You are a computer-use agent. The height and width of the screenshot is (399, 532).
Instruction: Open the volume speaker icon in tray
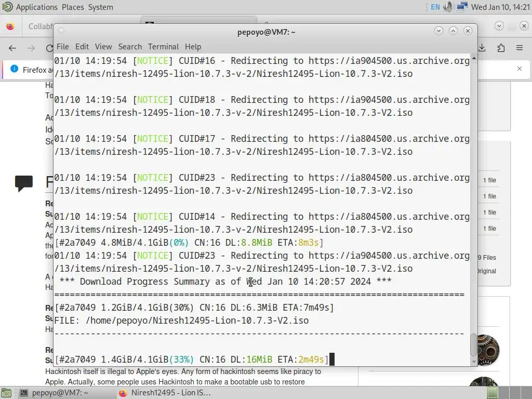(x=448, y=7)
